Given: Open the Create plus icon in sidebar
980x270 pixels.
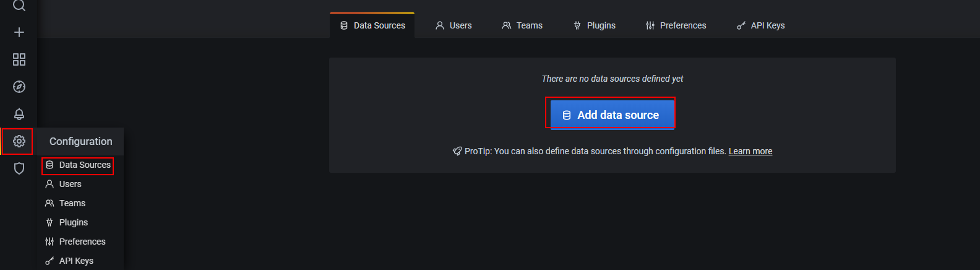Looking at the screenshot, I should pyautogui.click(x=19, y=32).
